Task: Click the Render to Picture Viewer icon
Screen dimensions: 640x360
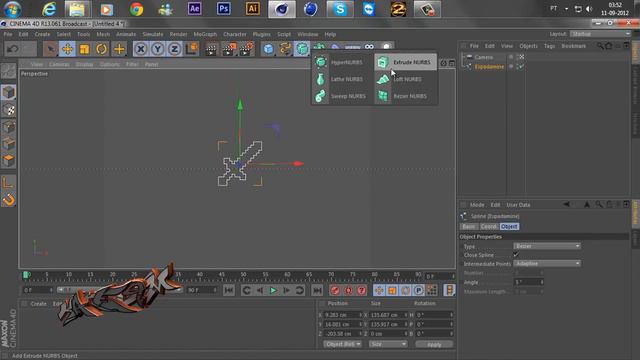Action: pyautogui.click(x=229, y=49)
